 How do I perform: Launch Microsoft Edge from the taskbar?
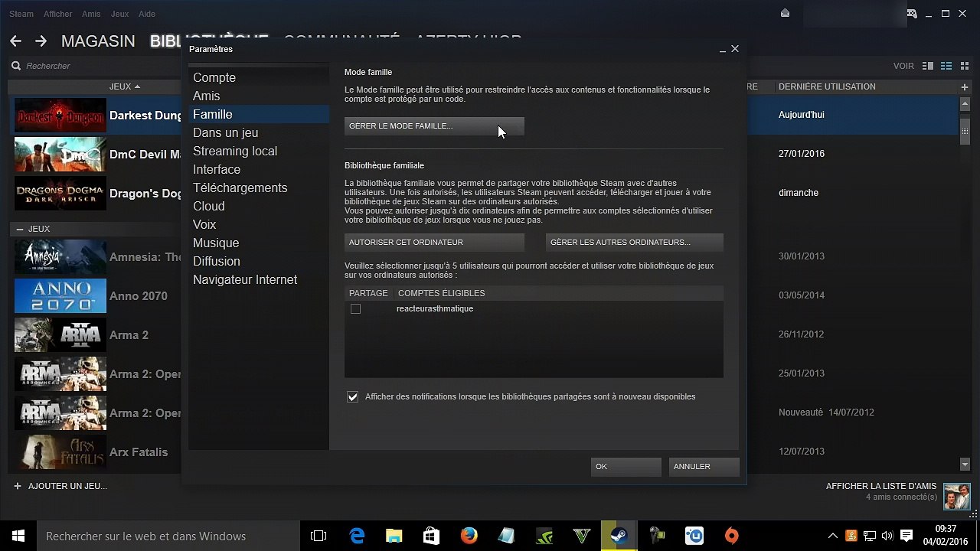pos(357,536)
